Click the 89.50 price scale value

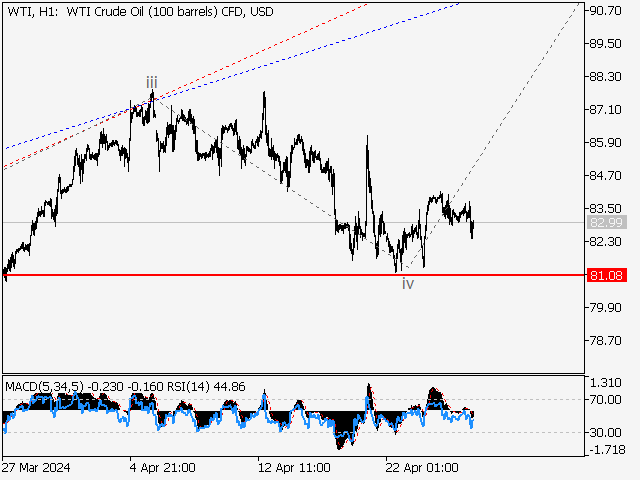point(605,44)
